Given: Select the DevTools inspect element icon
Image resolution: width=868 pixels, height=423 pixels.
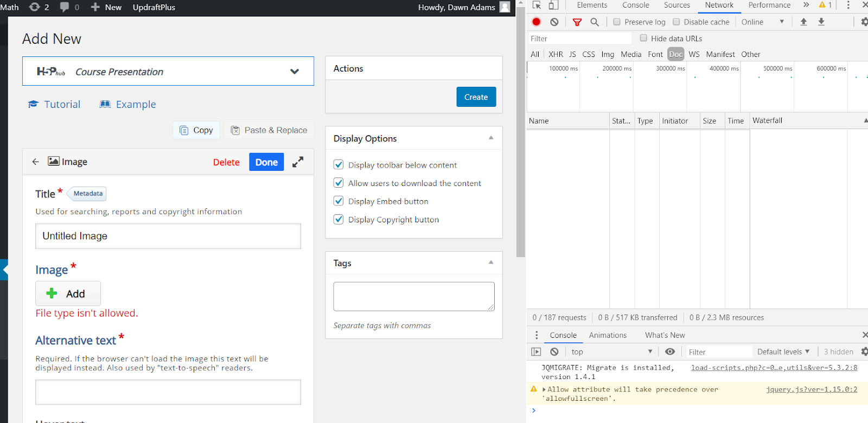Looking at the screenshot, I should click(537, 5).
